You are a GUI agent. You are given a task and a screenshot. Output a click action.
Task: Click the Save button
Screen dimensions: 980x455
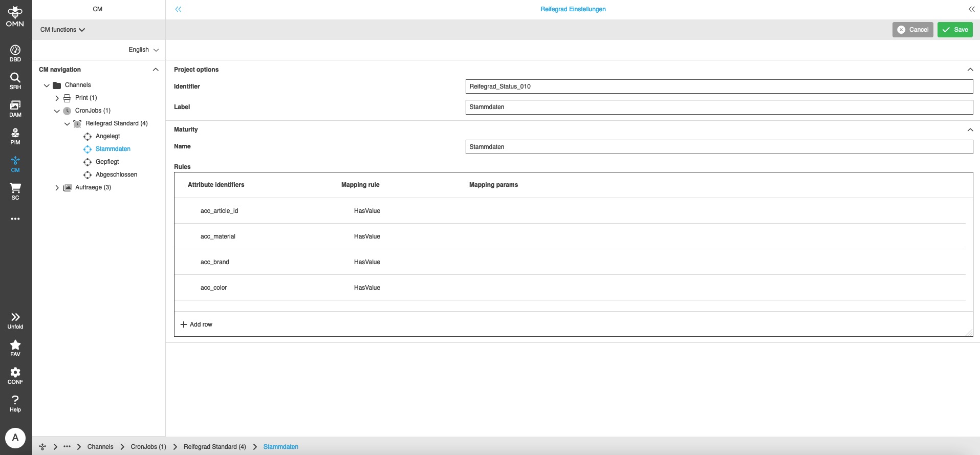click(x=955, y=30)
